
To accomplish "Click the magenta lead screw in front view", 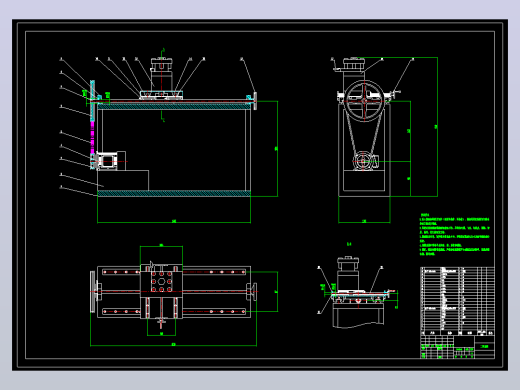I will [92, 137].
